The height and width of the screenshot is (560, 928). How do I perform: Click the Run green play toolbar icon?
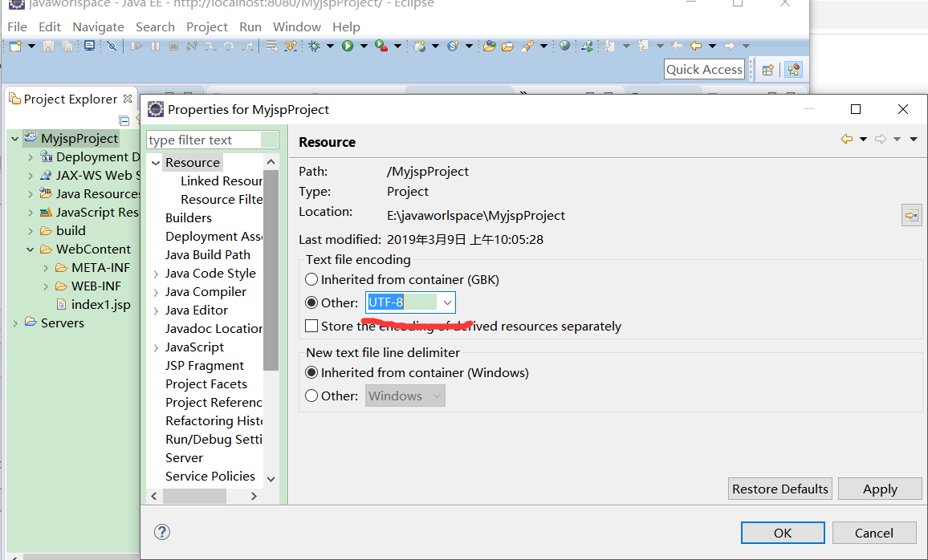point(348,47)
